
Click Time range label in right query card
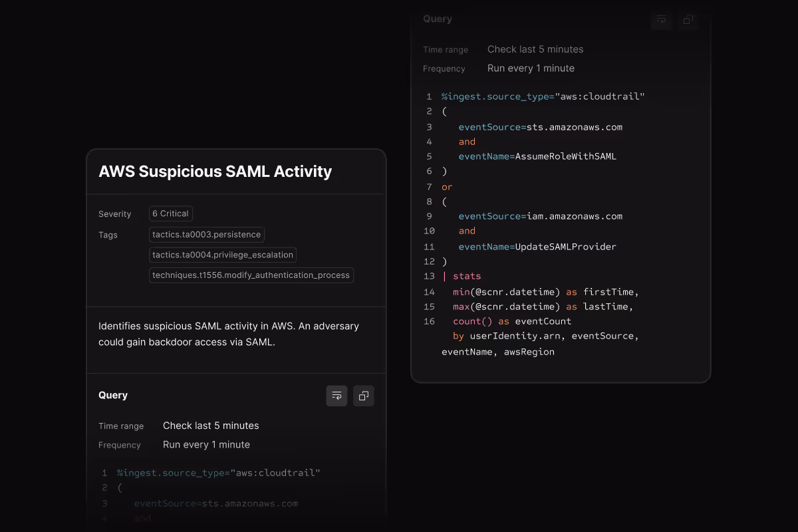click(x=446, y=50)
